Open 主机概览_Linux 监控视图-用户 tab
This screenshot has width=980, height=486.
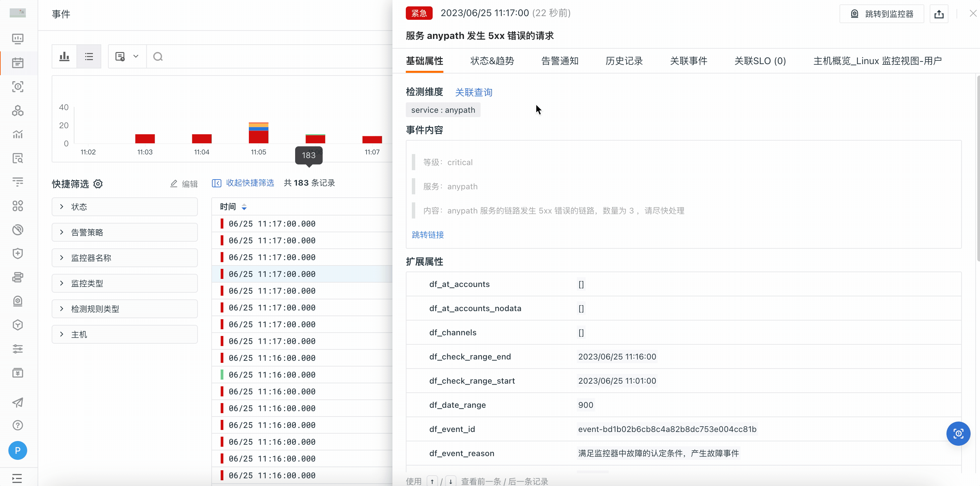coord(877,61)
